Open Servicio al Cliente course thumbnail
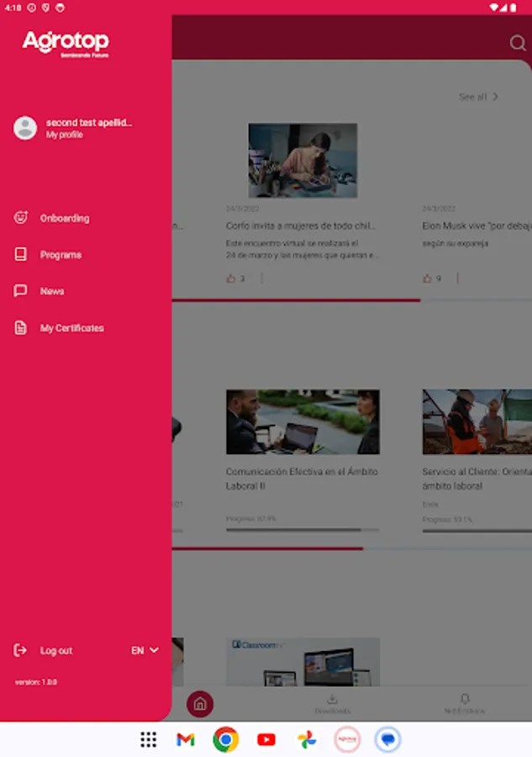The image size is (532, 757). 477,422
